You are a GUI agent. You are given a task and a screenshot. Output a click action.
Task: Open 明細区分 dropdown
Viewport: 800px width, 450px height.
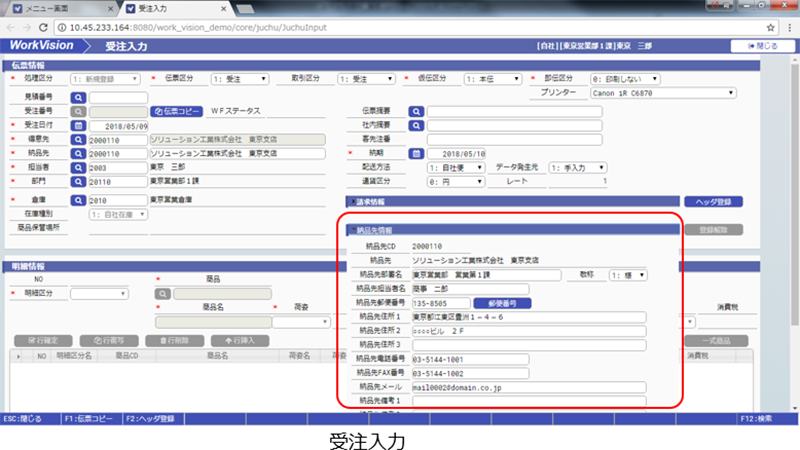(99, 294)
